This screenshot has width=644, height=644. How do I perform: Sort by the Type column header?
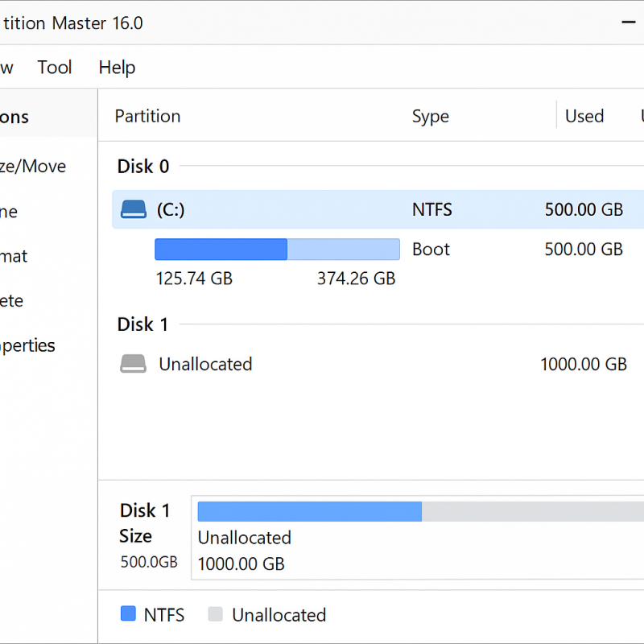pos(430,116)
